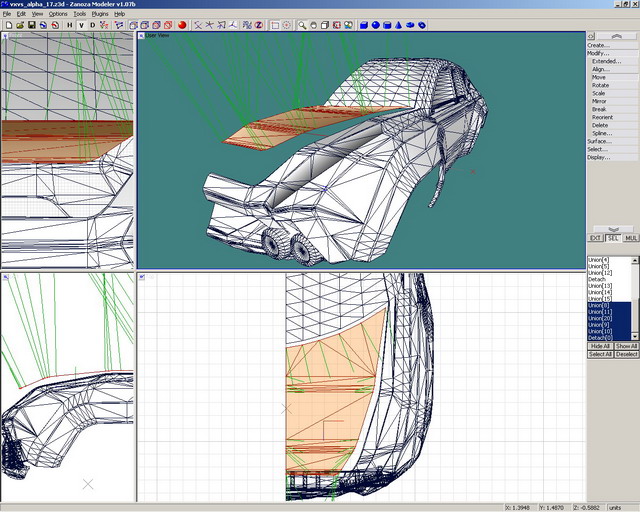Expand the Create... command group
This screenshot has height=512, width=640.
point(598,45)
